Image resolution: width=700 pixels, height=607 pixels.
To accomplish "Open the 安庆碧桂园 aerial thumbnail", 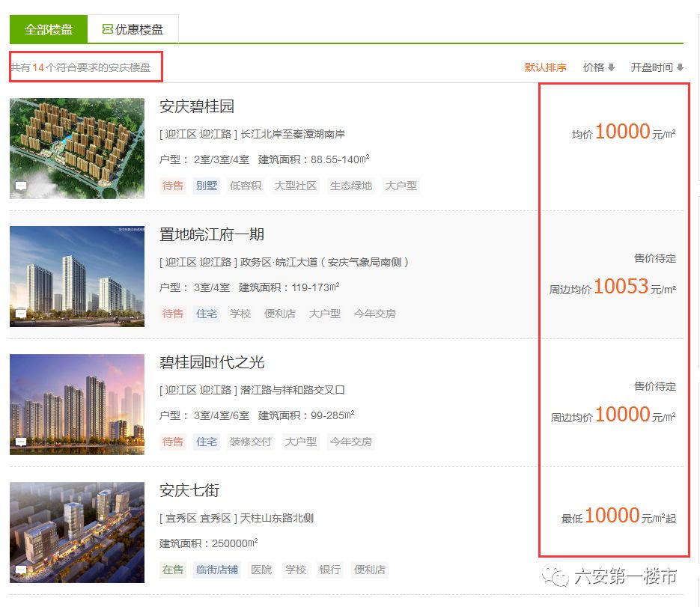I will (x=77, y=148).
